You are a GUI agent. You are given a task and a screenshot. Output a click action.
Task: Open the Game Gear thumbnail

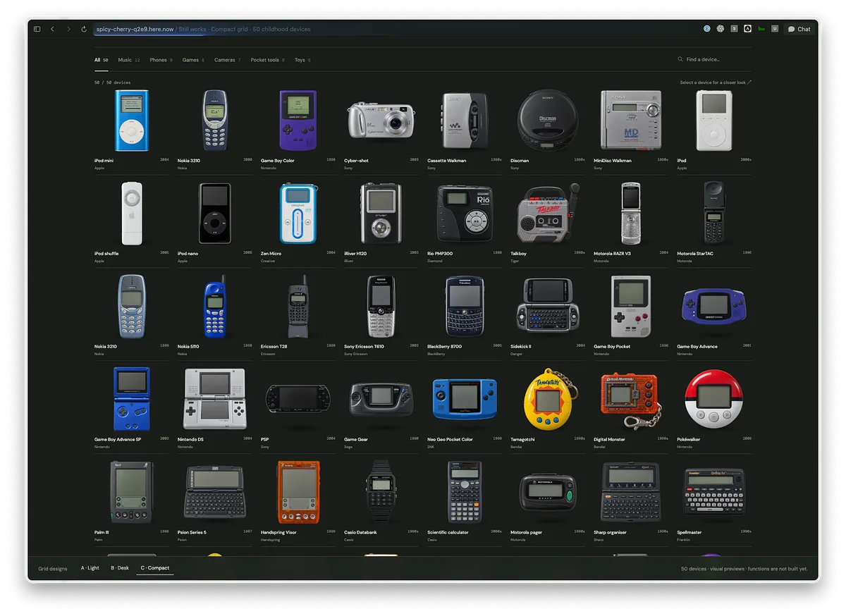381,399
